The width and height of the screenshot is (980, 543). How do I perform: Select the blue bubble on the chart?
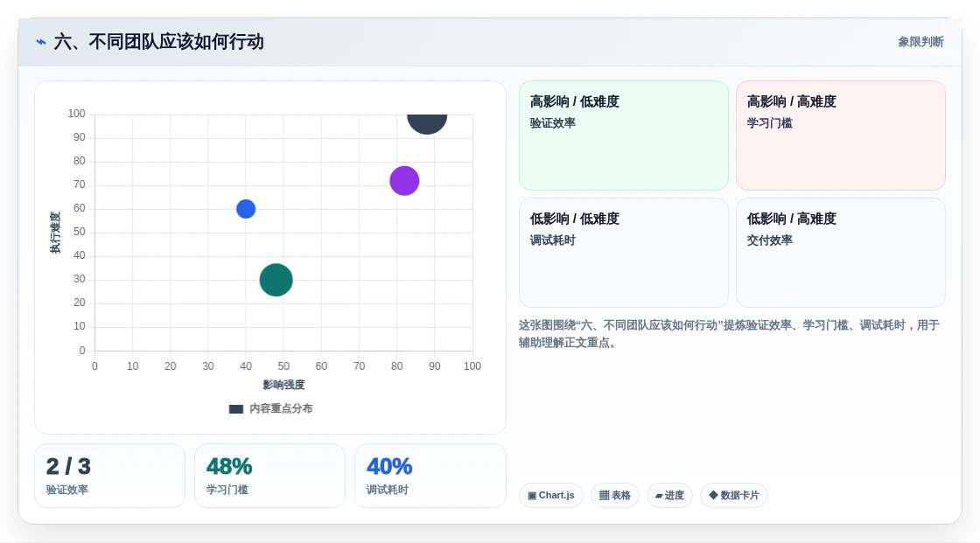click(246, 209)
